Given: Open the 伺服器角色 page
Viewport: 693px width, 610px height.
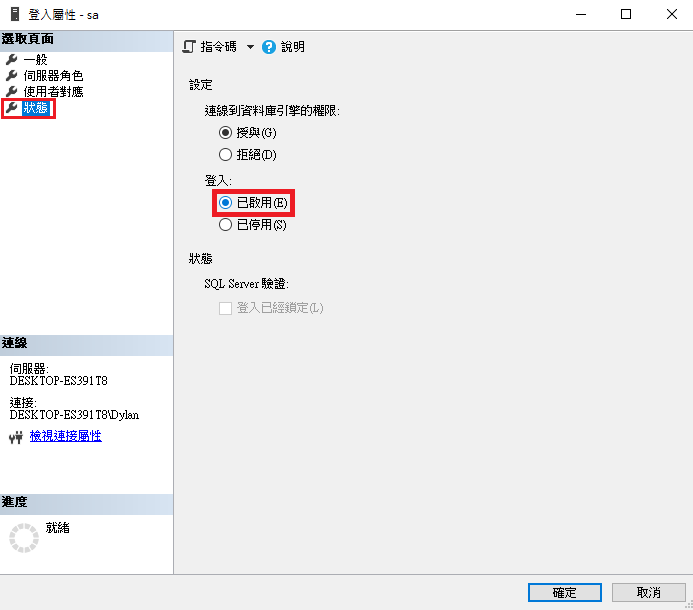Looking at the screenshot, I should [x=53, y=76].
